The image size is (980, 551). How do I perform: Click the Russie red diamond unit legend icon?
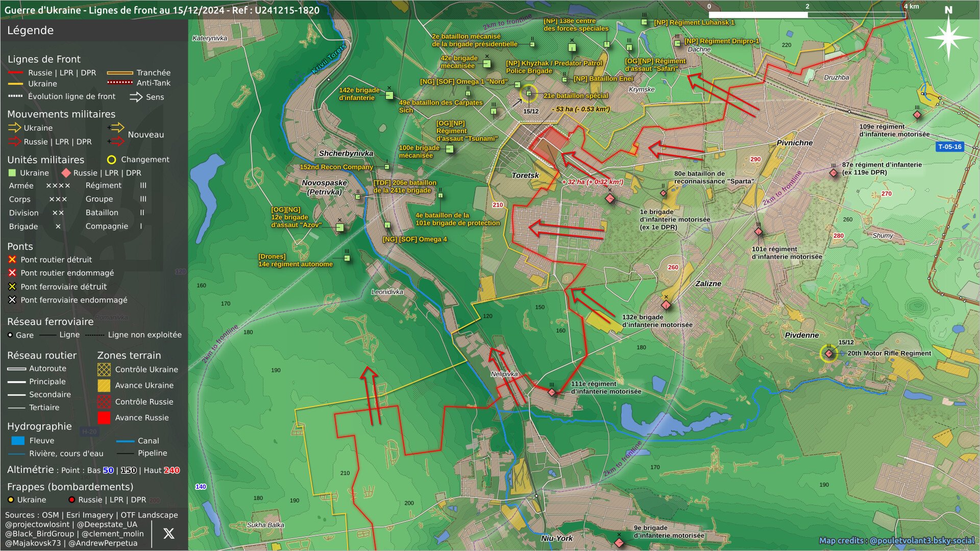[66, 173]
